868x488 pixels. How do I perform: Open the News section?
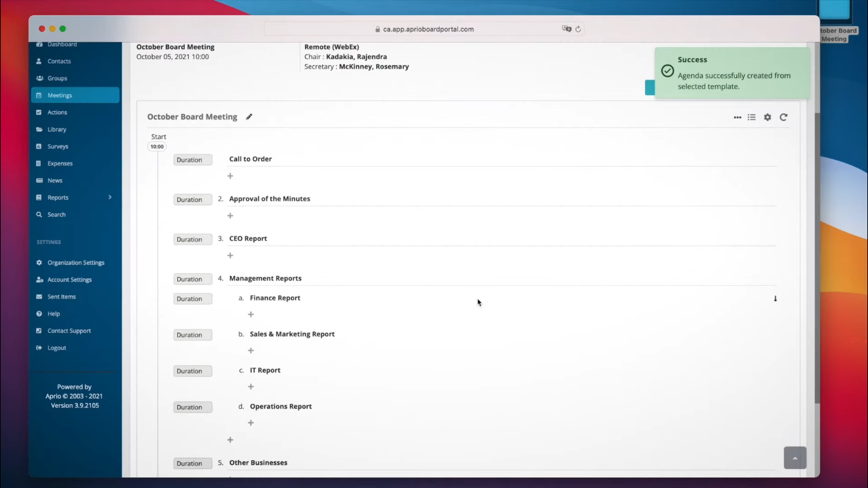55,180
